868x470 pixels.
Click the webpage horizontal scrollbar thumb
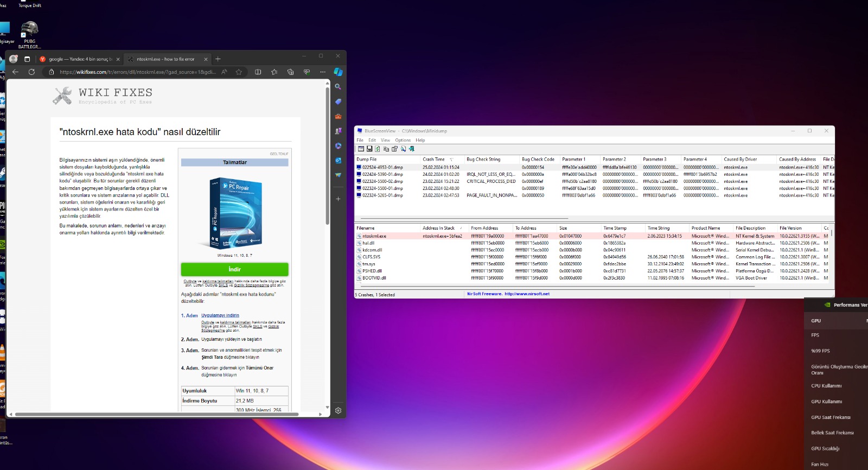(157, 414)
